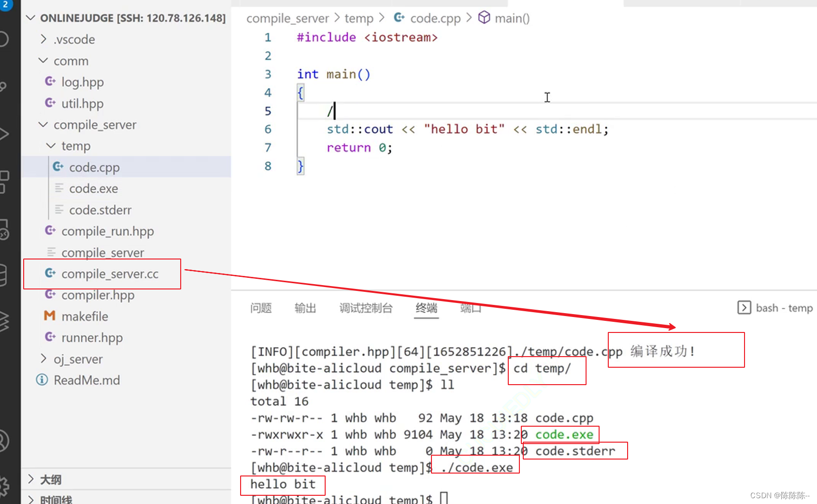Click the file icon beside code.exe
Viewport: 817px width, 504px height.
(x=59, y=188)
